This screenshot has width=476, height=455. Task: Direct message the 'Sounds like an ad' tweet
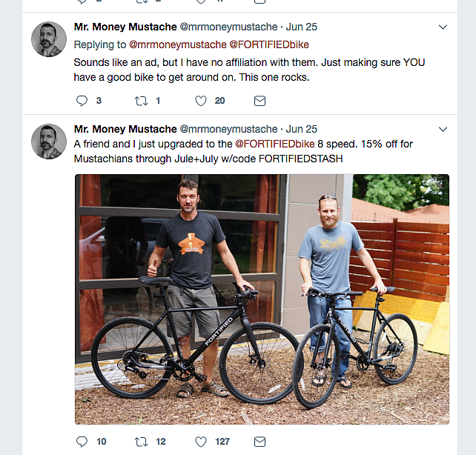(260, 100)
